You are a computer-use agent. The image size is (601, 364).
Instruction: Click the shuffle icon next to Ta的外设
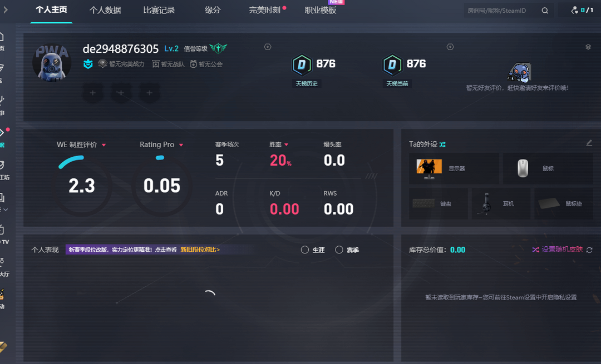coord(442,144)
